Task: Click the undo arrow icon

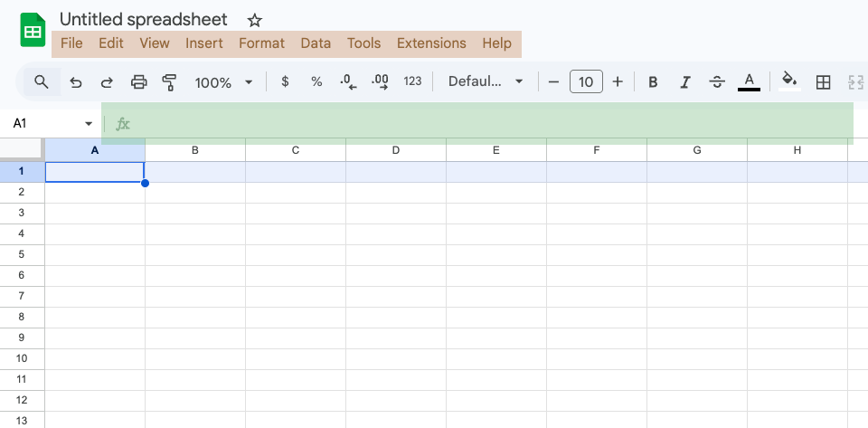Action: coord(76,82)
